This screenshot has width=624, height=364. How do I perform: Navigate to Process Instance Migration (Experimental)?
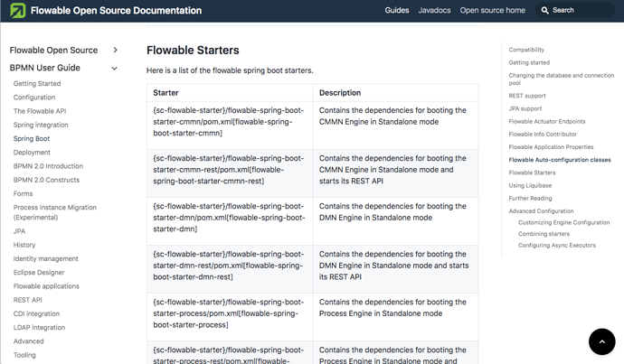click(x=55, y=212)
